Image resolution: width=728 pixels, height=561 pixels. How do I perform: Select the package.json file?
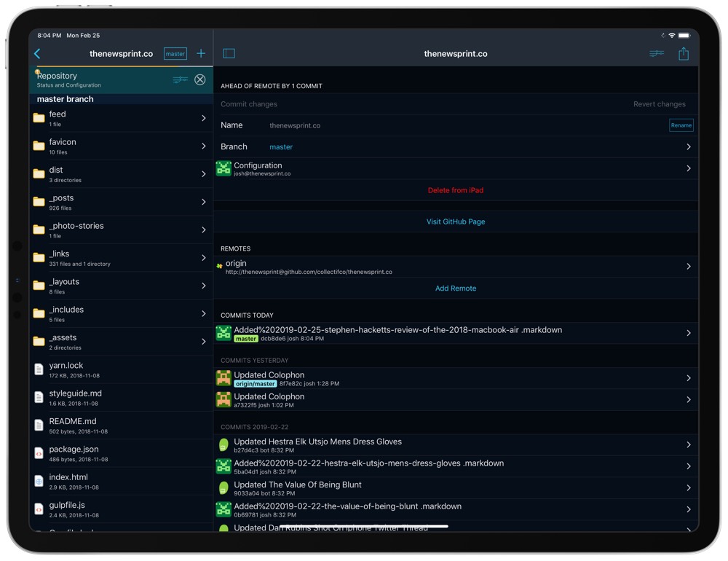[121, 453]
